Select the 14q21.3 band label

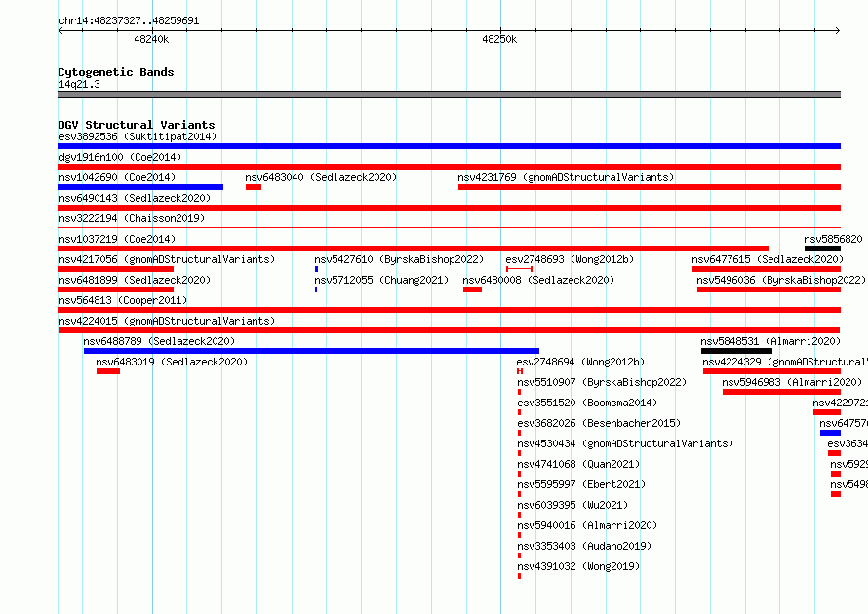pos(79,84)
